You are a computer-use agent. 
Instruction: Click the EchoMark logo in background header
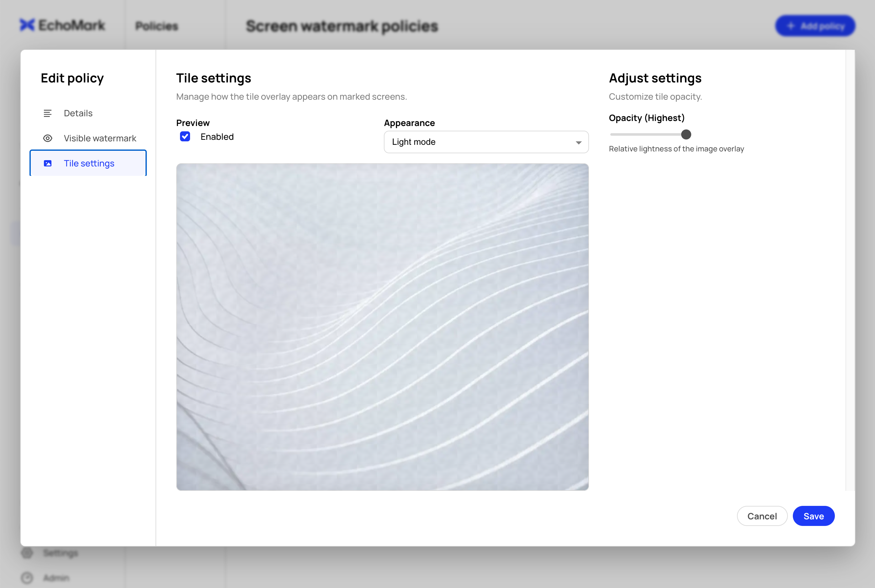62,25
